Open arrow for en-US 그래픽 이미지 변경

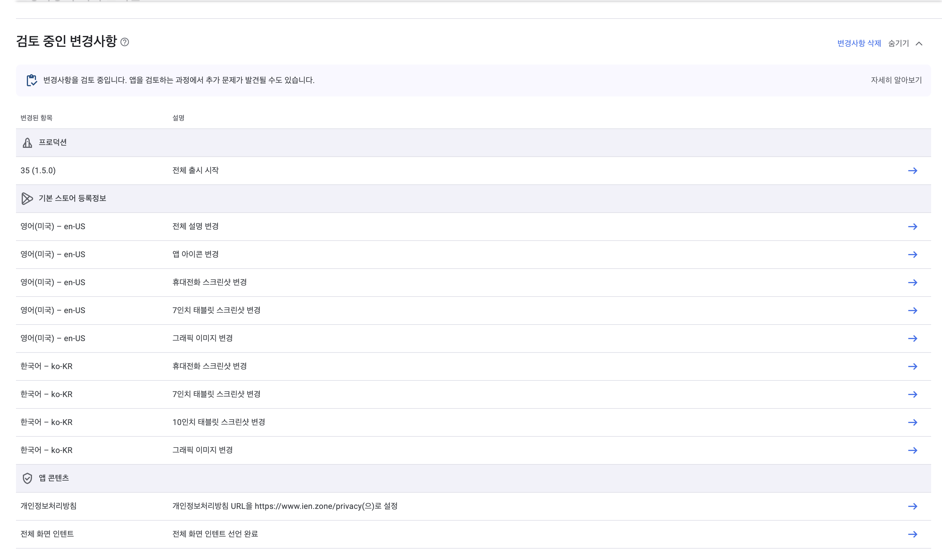912,339
